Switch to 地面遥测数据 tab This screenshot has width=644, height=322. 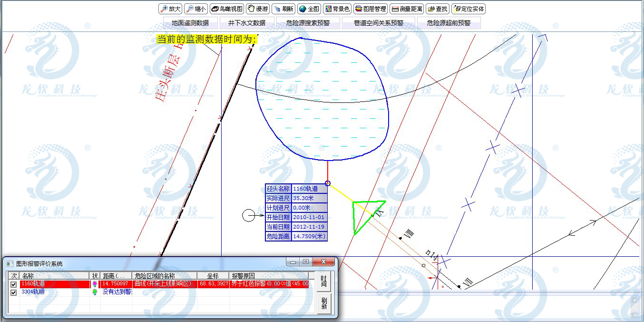pyautogui.click(x=190, y=23)
